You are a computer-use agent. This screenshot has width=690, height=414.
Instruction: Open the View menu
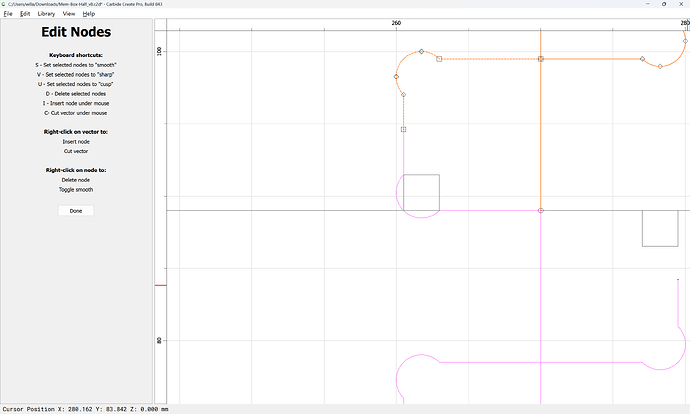[x=69, y=14]
